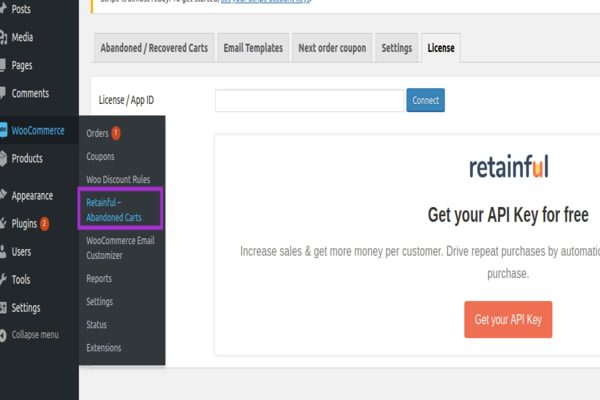
Task: Click the WooCommerce logo icon
Action: 3,130
